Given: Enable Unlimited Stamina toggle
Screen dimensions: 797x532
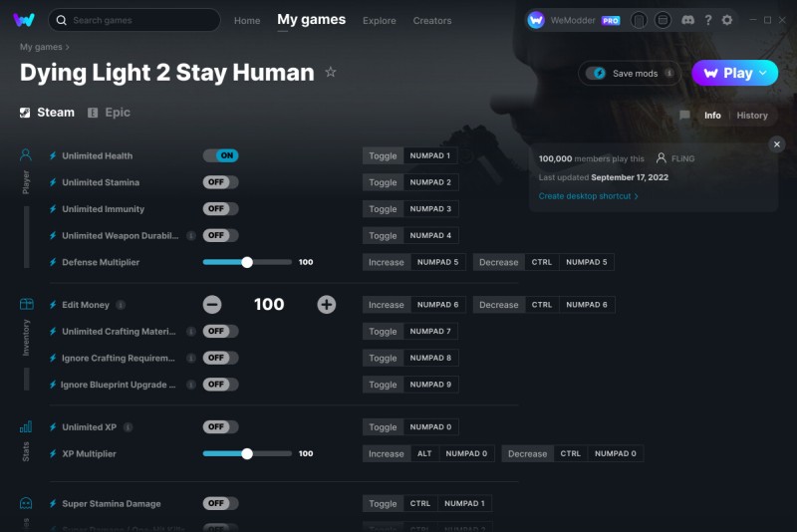Looking at the screenshot, I should pos(220,182).
